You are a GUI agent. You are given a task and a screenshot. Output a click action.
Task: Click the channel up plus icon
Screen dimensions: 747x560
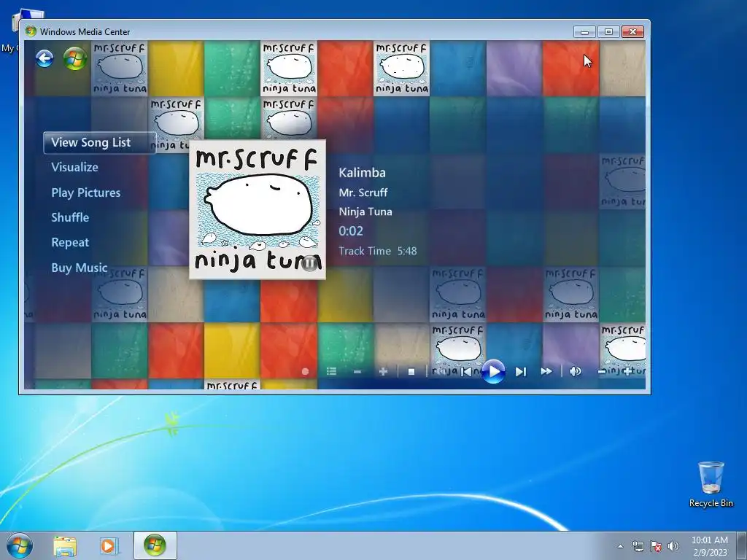383,371
